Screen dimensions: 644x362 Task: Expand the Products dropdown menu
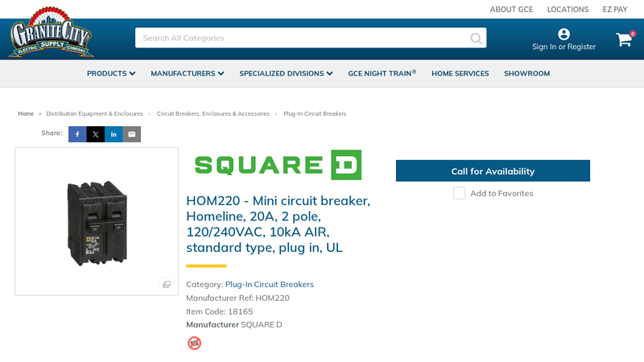tap(111, 73)
